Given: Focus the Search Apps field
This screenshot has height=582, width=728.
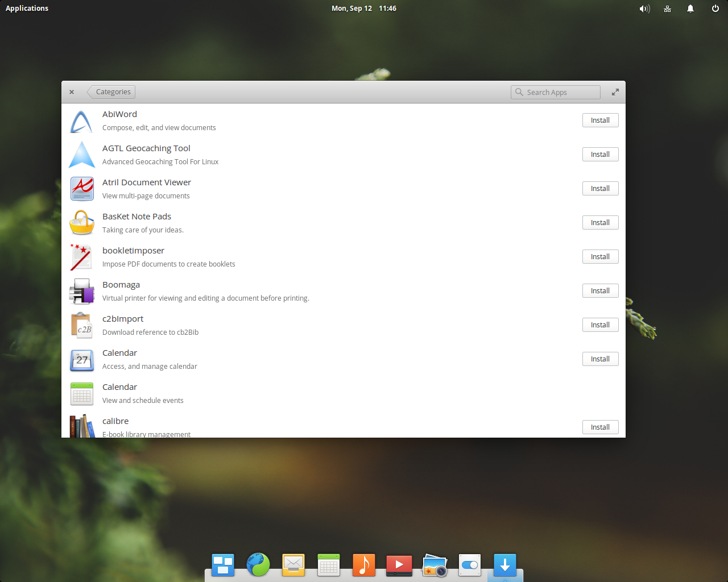Looking at the screenshot, I should click(556, 92).
